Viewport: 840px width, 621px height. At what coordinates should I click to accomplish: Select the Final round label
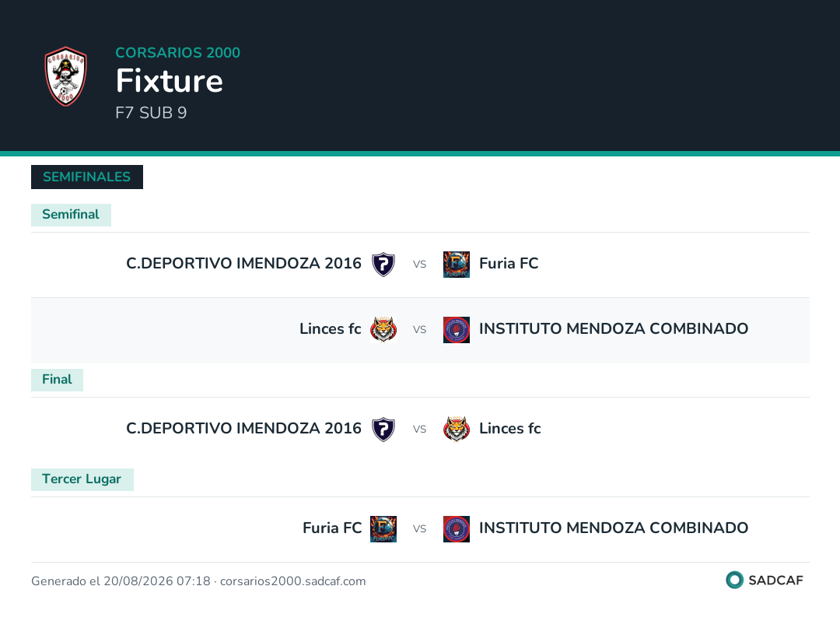tap(57, 380)
